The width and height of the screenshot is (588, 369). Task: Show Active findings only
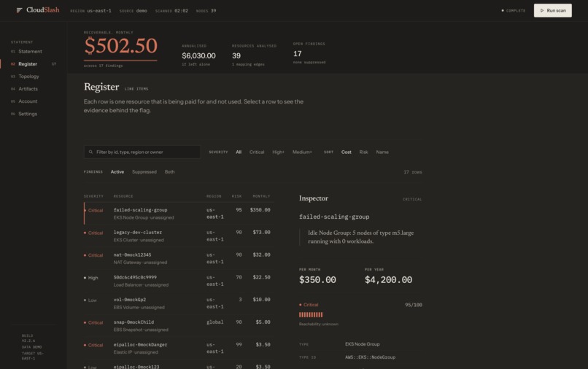(117, 172)
